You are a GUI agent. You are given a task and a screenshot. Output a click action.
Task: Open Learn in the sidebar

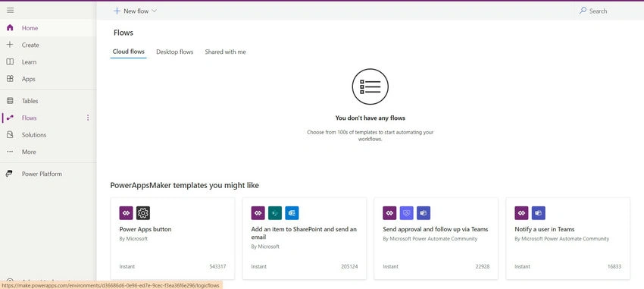pos(48,61)
